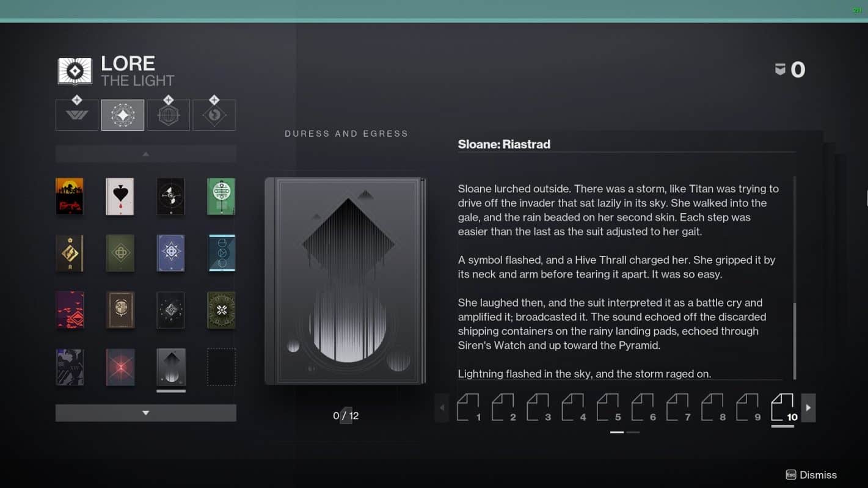Select lore page 10
Image resolution: width=868 pixels, height=488 pixels.
784,408
